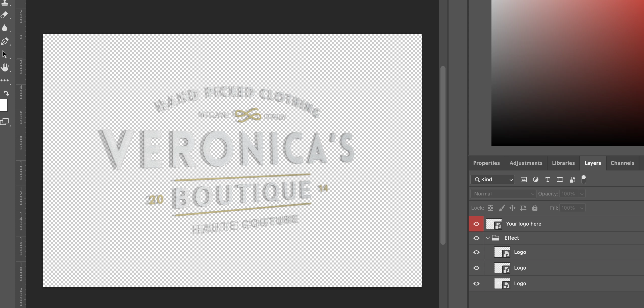
Task: Turn layer filtering on or off
Action: (x=583, y=179)
